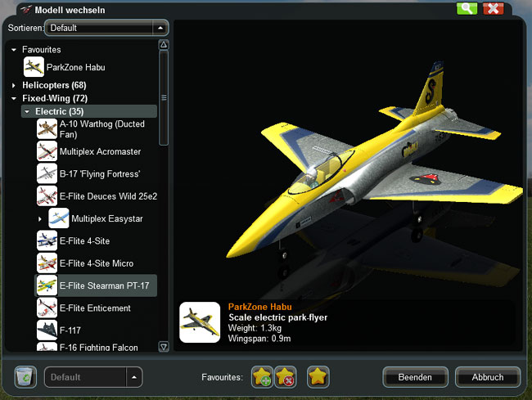Viewport: 532px width, 400px height.
Task: Select F-117 stealth model
Action: click(x=70, y=330)
